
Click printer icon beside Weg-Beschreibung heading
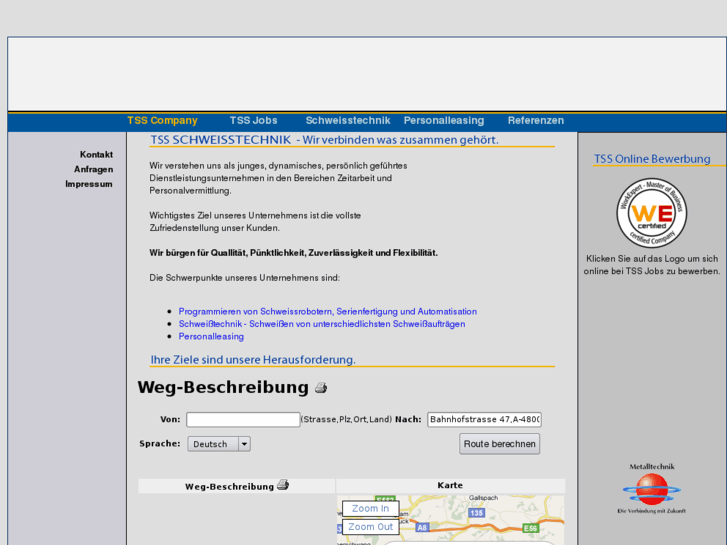pyautogui.click(x=321, y=388)
